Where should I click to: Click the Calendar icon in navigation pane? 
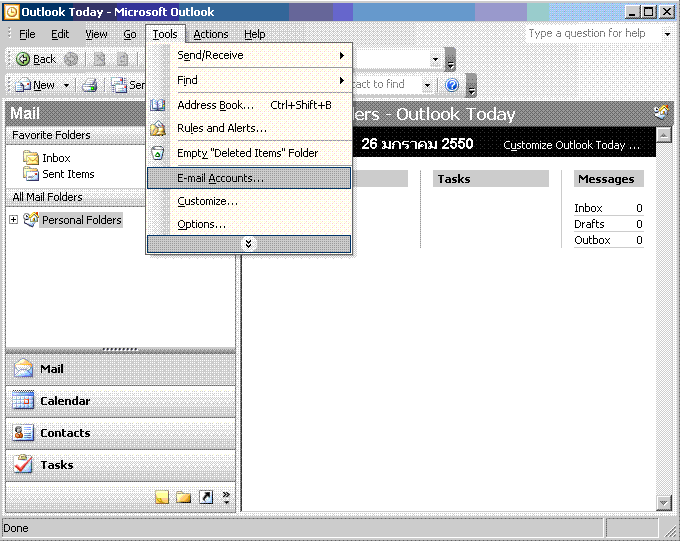tap(23, 400)
